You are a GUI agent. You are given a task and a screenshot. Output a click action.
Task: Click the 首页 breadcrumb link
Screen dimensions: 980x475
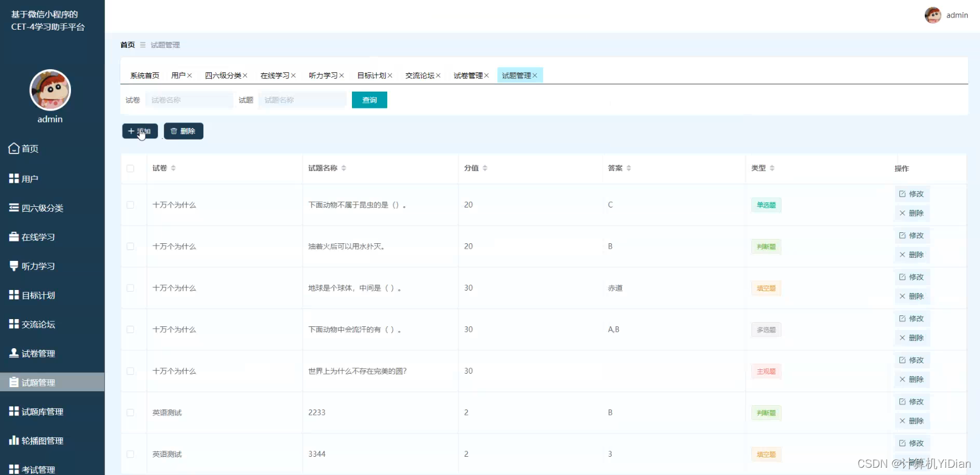127,45
